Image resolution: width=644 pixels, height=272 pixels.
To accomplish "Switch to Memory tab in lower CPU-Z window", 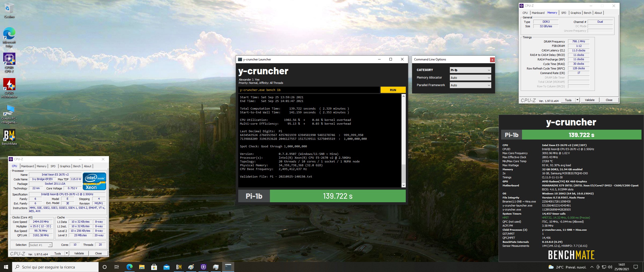I will click(x=42, y=166).
